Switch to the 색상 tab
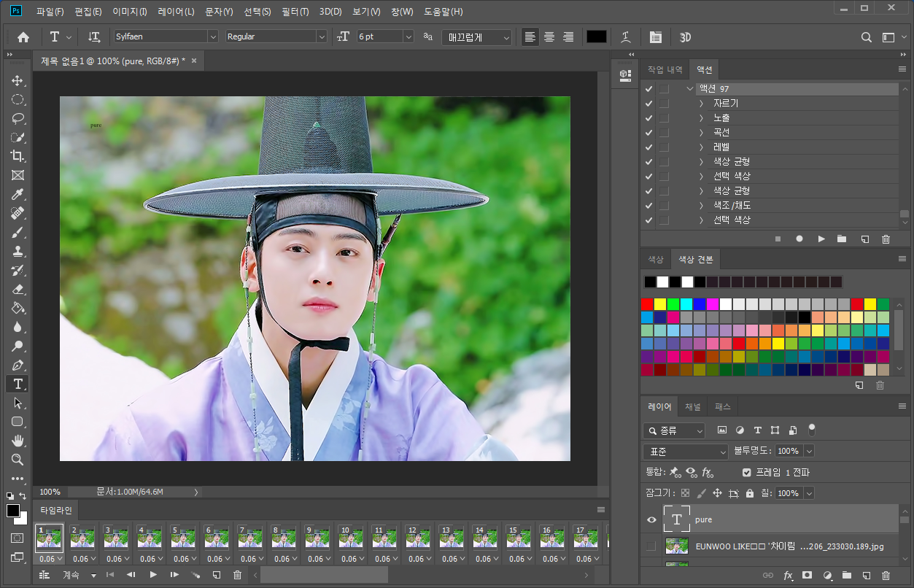Viewport: 914px width, 588px height. 656,259
